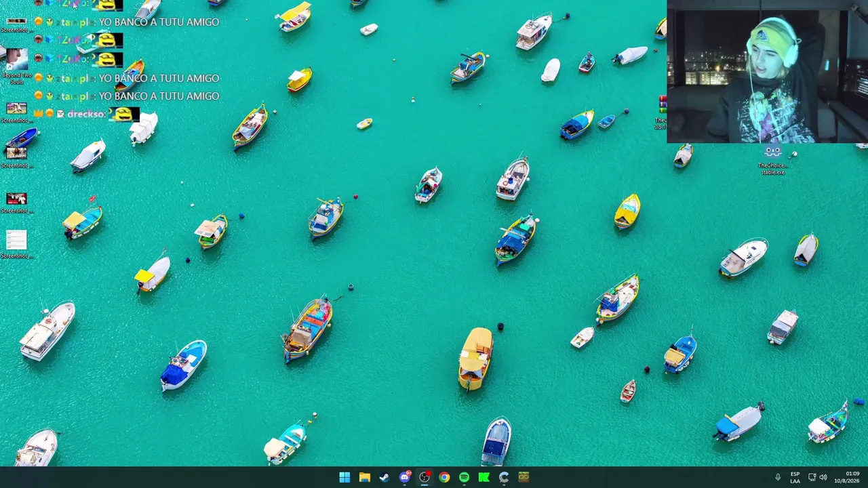Image resolution: width=868 pixels, height=488 pixels.
Task: Open the Windows Start menu
Action: [x=344, y=477]
